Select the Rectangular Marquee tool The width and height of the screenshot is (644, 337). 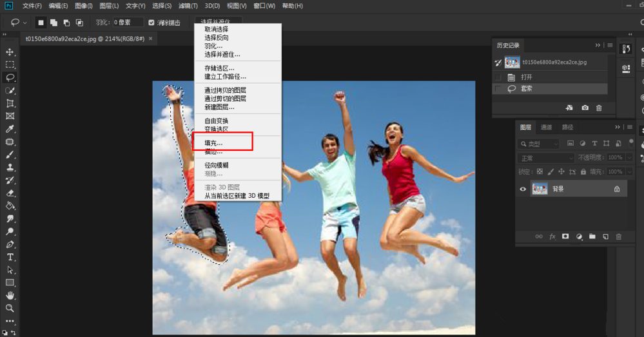pyautogui.click(x=10, y=64)
